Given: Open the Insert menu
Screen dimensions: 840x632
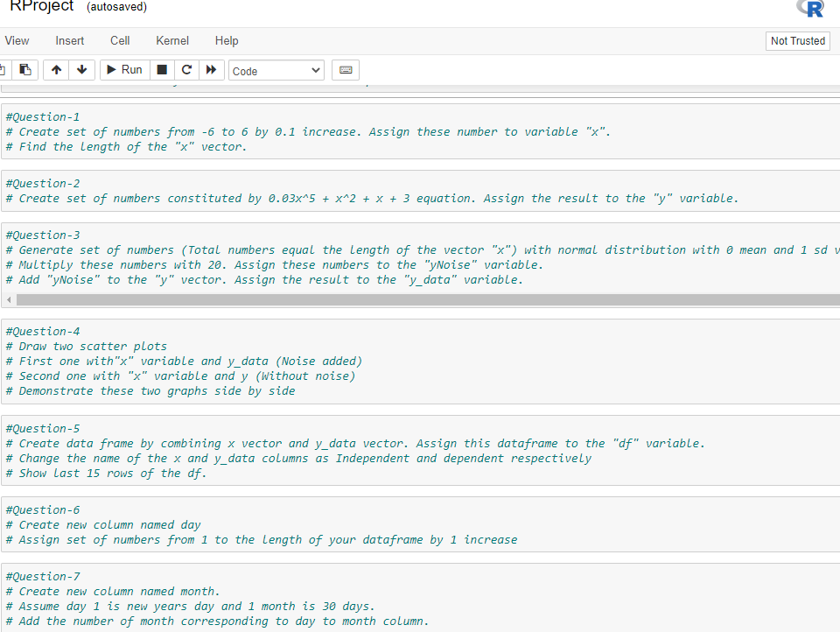Looking at the screenshot, I should click(69, 40).
